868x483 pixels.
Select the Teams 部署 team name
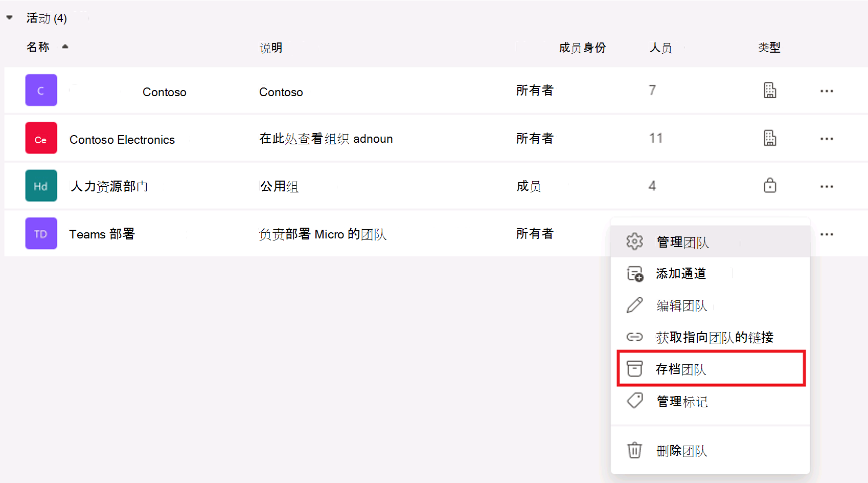click(102, 234)
